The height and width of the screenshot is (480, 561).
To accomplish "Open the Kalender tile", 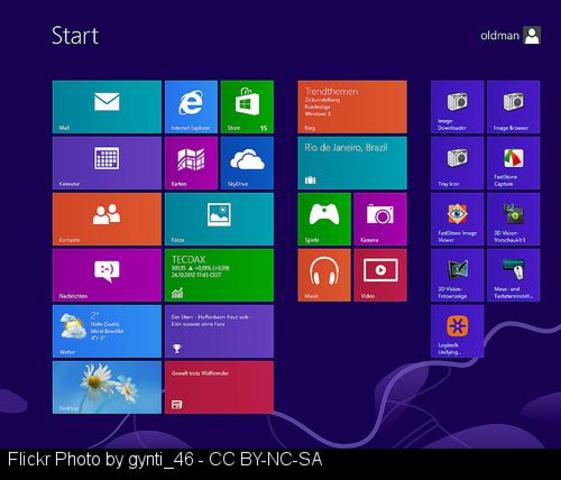I will point(107,163).
